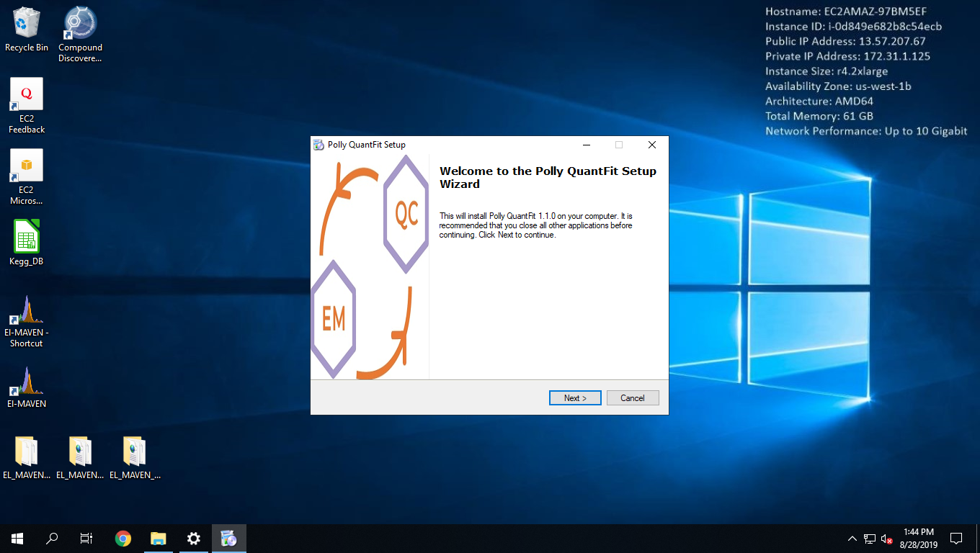The height and width of the screenshot is (553, 980).
Task: Select the El-MAVEN desktop icon
Action: click(27, 387)
